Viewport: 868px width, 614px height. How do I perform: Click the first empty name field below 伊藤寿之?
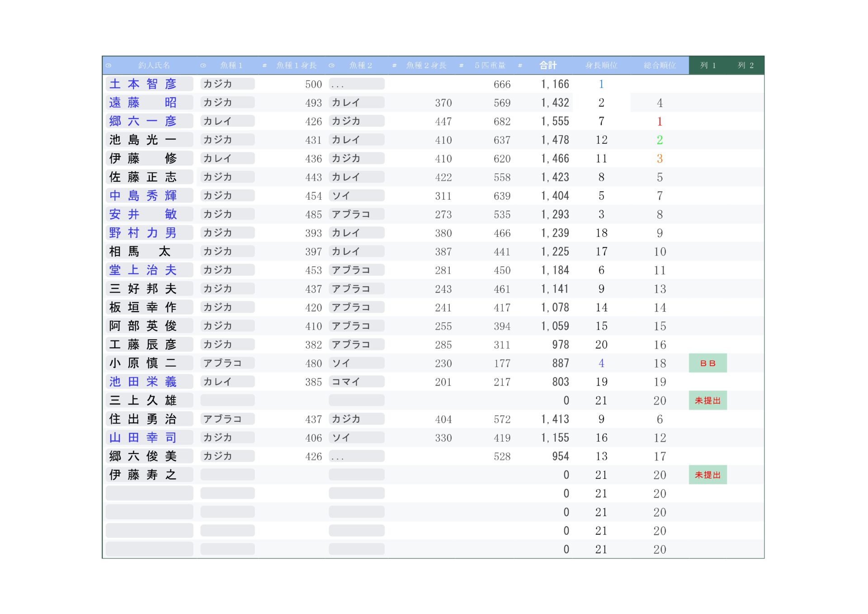pyautogui.click(x=149, y=494)
